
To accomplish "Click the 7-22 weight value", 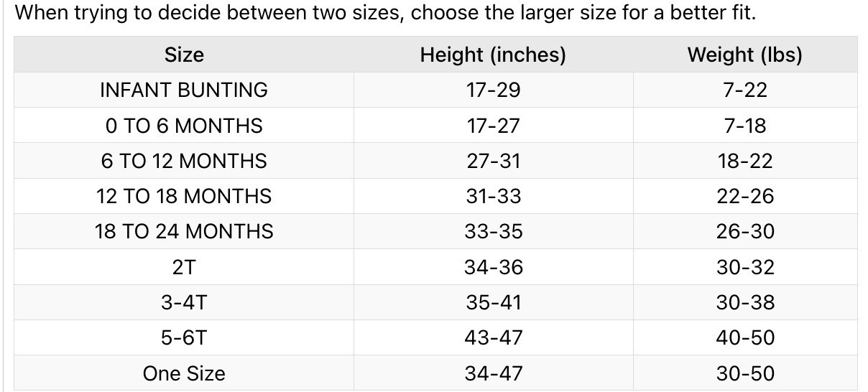I will [745, 90].
